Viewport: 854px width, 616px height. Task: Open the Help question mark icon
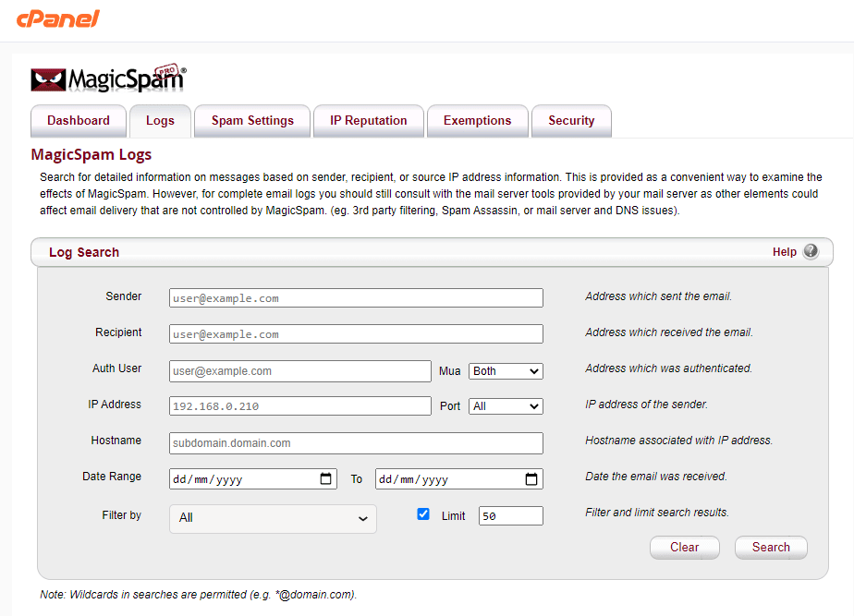811,251
